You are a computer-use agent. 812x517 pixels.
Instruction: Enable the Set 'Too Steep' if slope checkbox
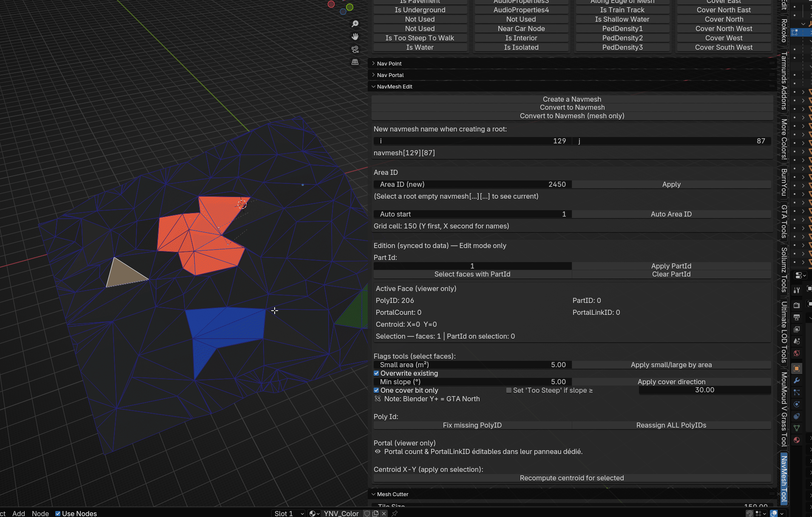509,390
